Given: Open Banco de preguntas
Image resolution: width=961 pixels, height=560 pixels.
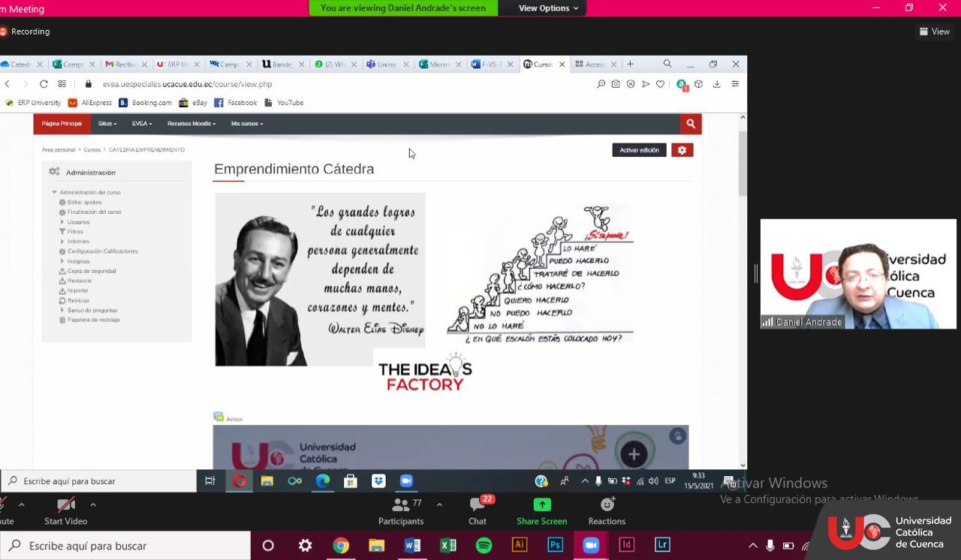Looking at the screenshot, I should click(92, 310).
